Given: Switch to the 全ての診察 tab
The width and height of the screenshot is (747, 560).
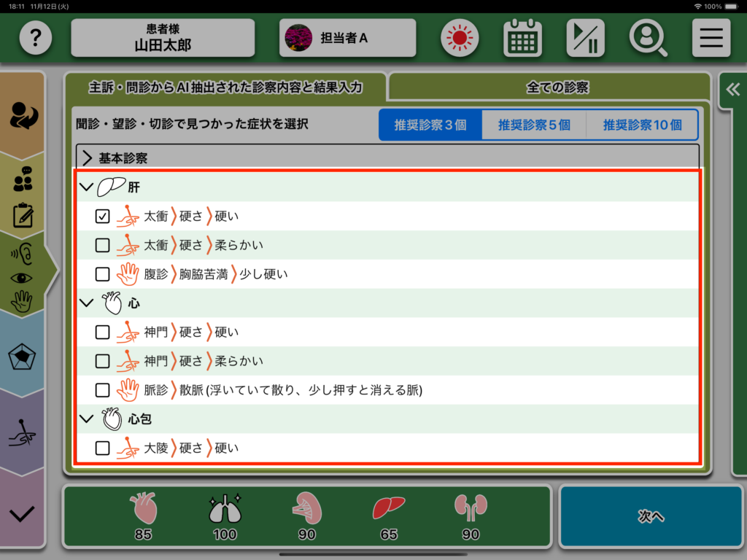Looking at the screenshot, I should tap(557, 87).
